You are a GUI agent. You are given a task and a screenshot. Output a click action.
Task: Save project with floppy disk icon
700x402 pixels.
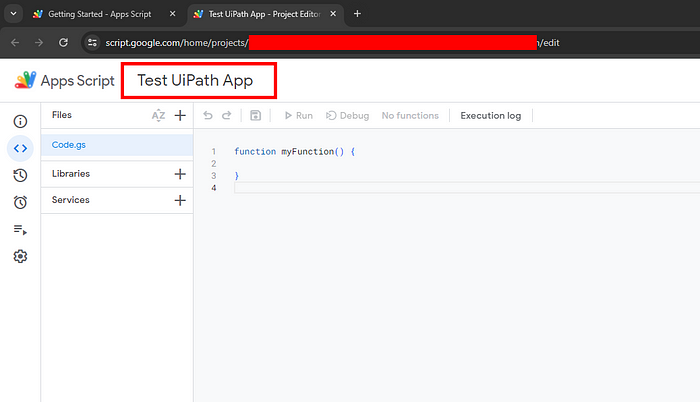(255, 115)
